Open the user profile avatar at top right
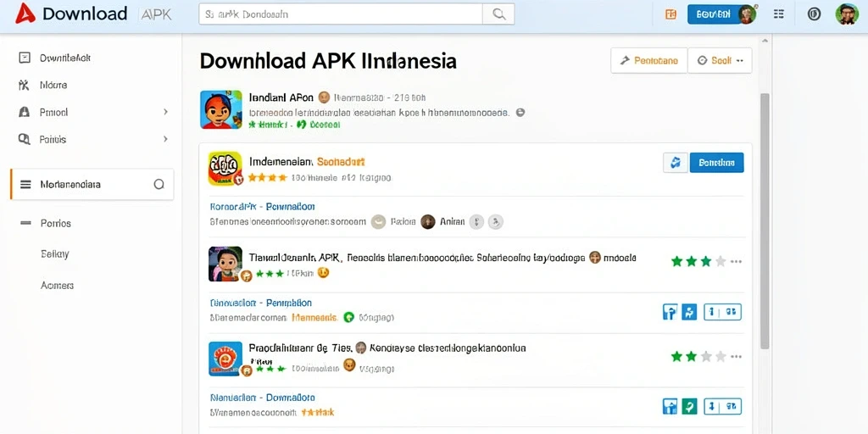Image resolution: width=868 pixels, height=434 pixels. 847,14
